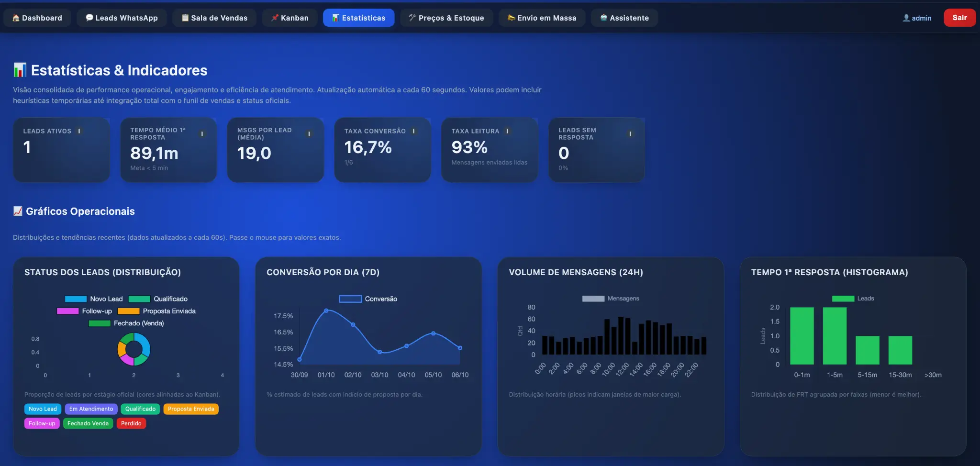Toggle Leads legend in histogram chart
Viewport: 980px width, 466px height.
coord(853,299)
